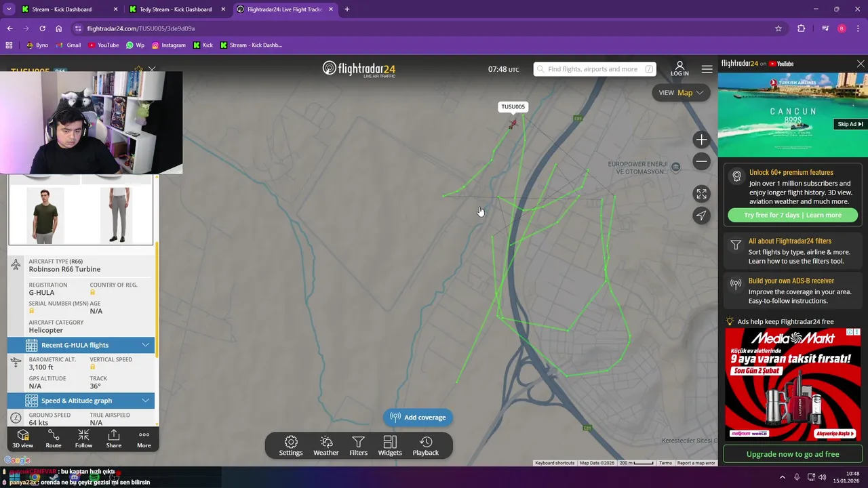Close the TUSU005 flight details panel

152,69
